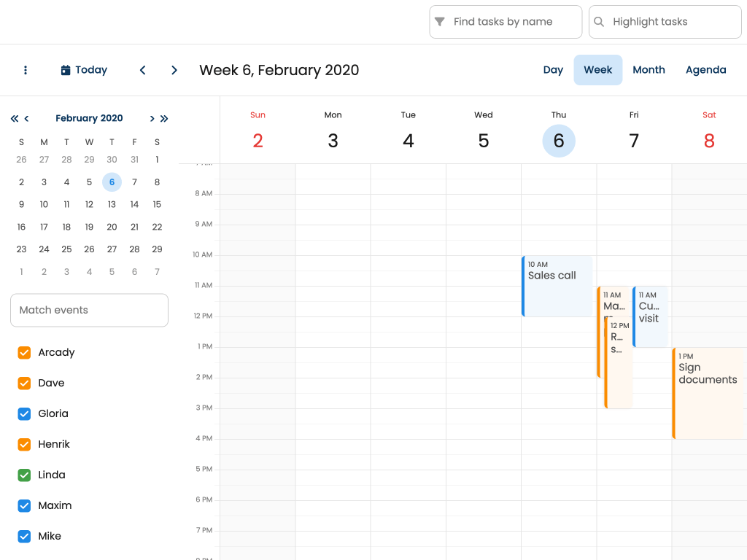
Task: Open the Agenda view
Action: tap(705, 70)
